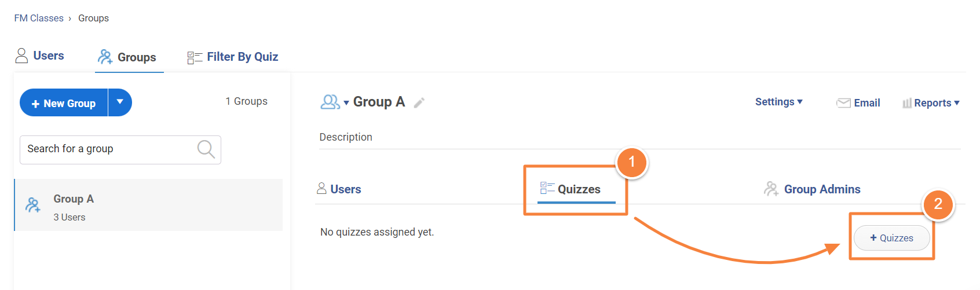Click the pencil icon to rename Group A
Viewport: 980px width, 290px height.
pos(419,103)
